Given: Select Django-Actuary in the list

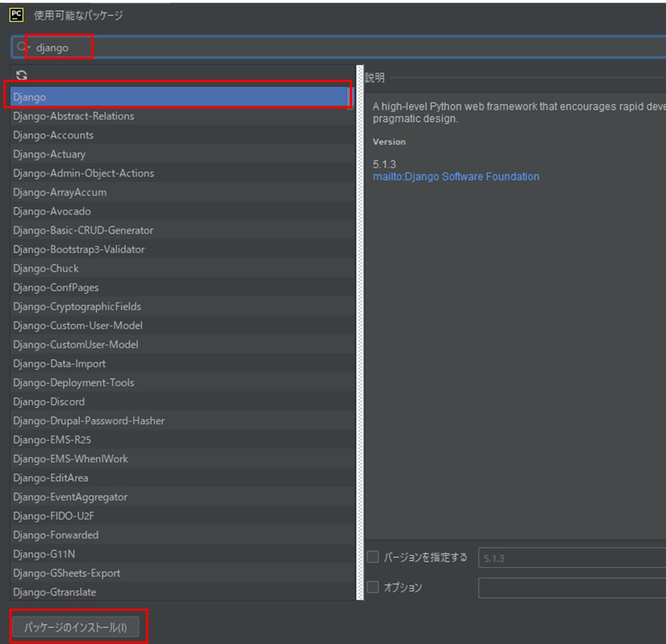Looking at the screenshot, I should [182, 154].
